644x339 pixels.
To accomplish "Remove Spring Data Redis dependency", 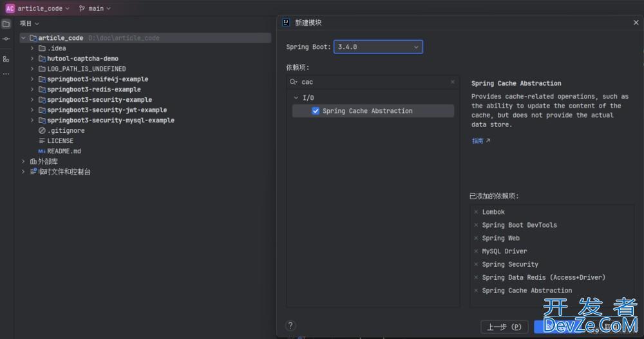I will point(476,277).
